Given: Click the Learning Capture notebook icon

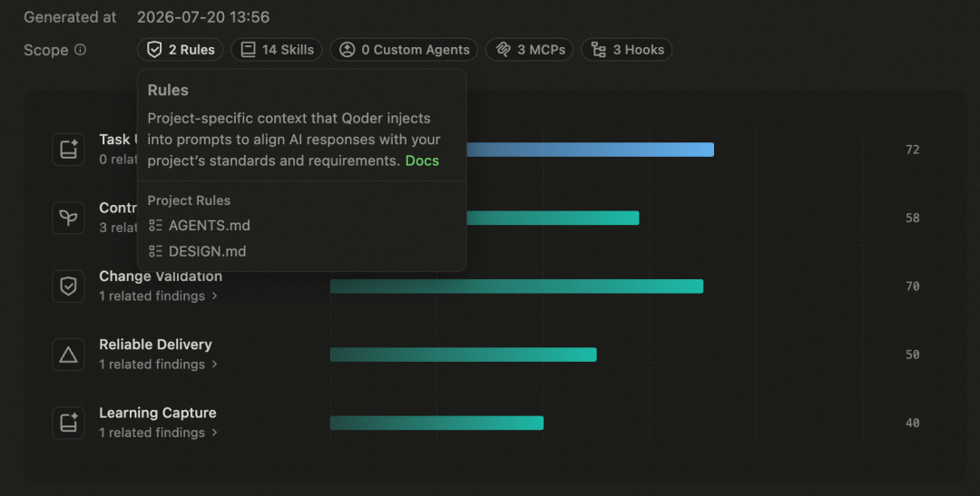Looking at the screenshot, I should coord(68,423).
